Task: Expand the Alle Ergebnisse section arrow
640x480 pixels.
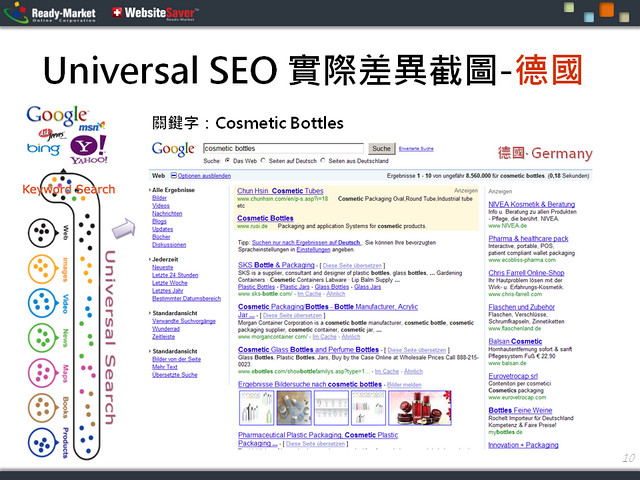Action: coord(150,190)
